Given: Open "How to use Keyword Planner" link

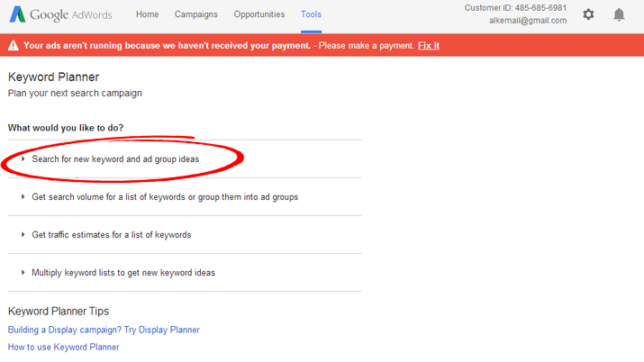Looking at the screenshot, I should (x=63, y=347).
